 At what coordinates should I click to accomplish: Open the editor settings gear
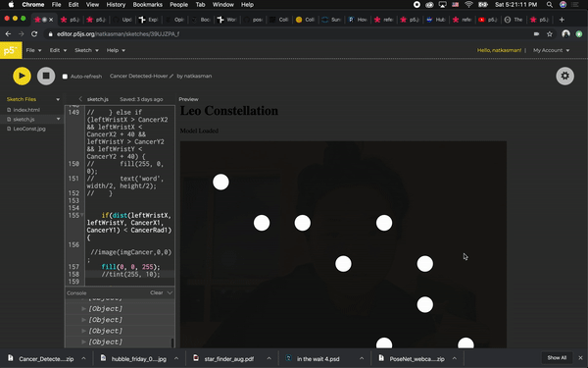(564, 76)
